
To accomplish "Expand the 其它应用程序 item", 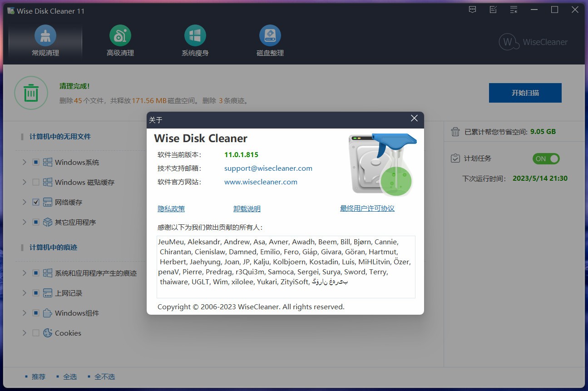I will pyautogui.click(x=25, y=222).
